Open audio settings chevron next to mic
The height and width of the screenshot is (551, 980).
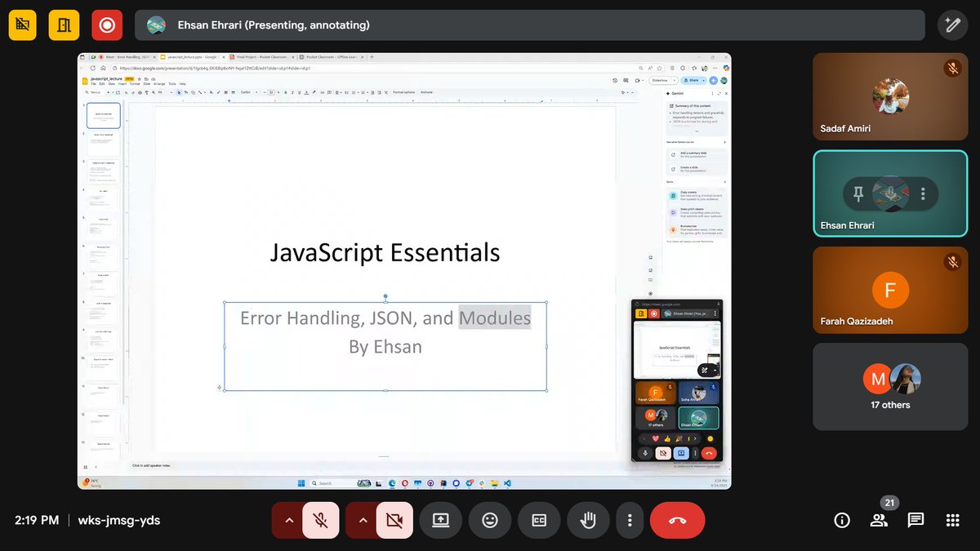point(288,520)
